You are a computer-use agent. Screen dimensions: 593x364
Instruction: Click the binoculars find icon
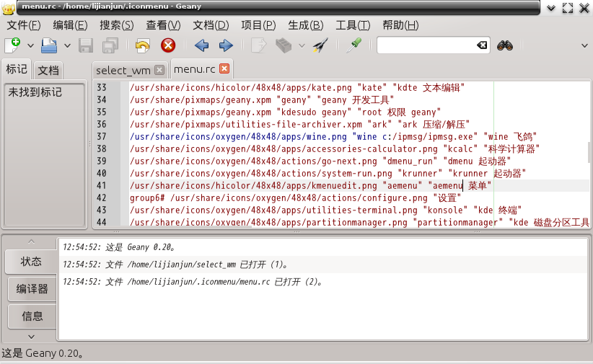click(505, 45)
